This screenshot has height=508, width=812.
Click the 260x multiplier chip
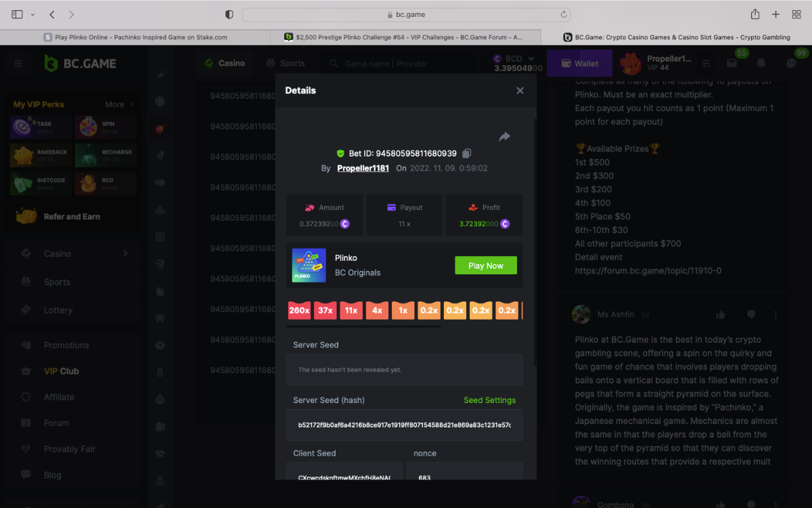[299, 311]
